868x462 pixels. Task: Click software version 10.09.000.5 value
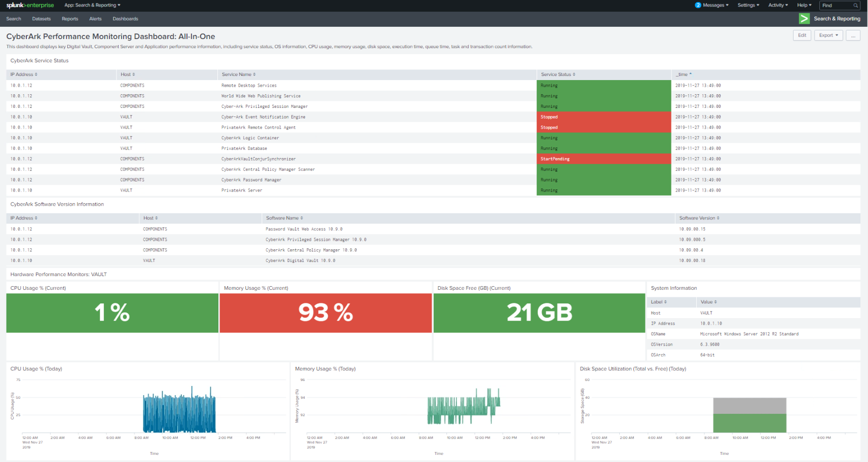[692, 240]
